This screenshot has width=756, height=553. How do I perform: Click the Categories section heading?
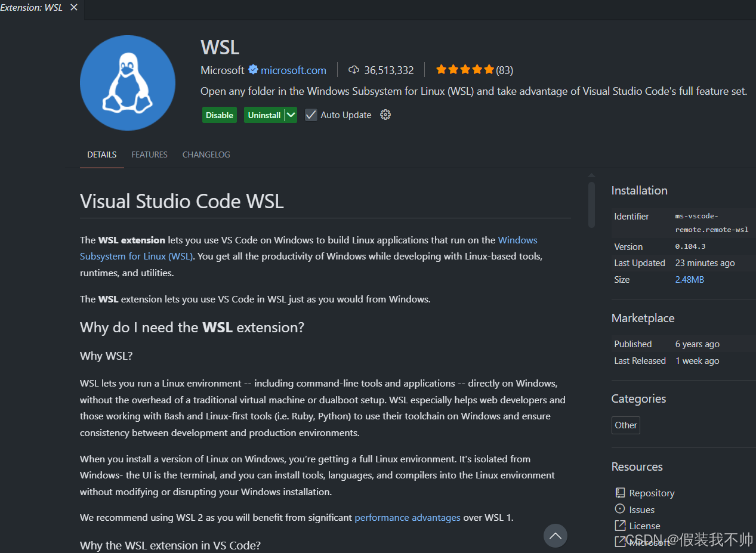click(639, 398)
